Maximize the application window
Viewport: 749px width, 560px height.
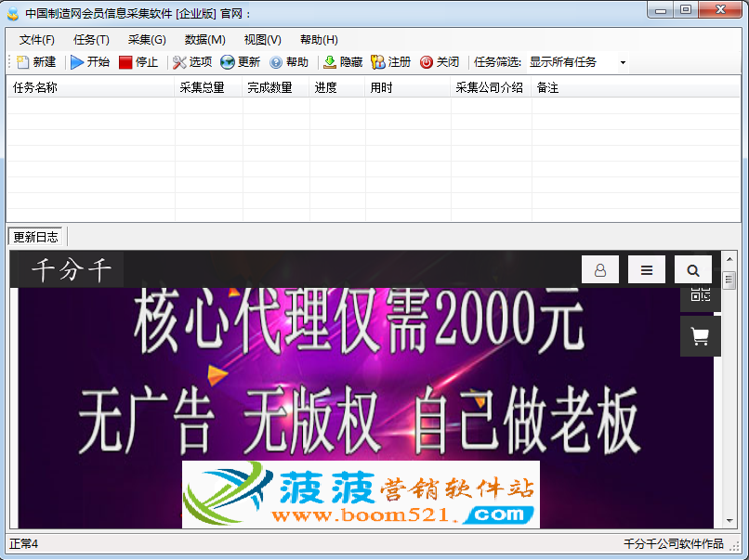(686, 10)
